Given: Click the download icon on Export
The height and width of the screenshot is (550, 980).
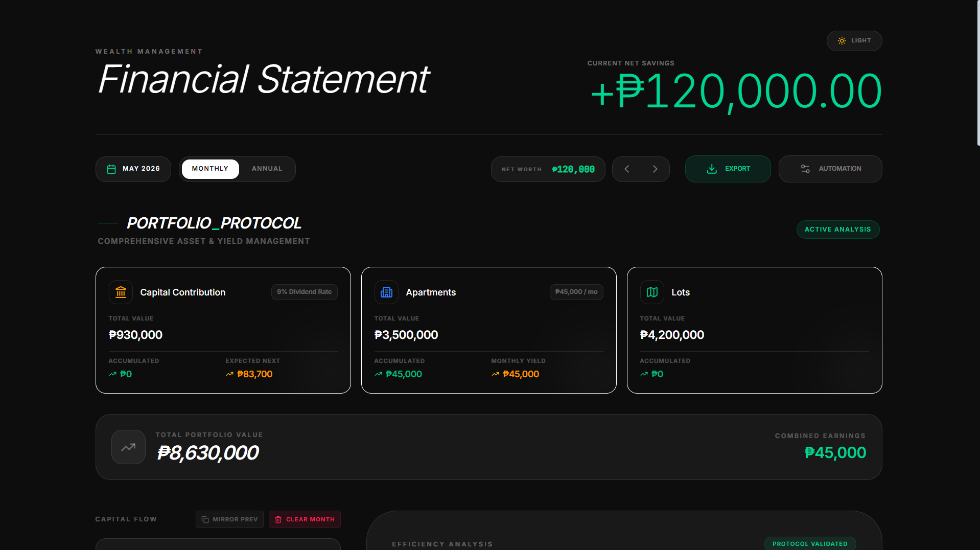Looking at the screenshot, I should coord(712,169).
